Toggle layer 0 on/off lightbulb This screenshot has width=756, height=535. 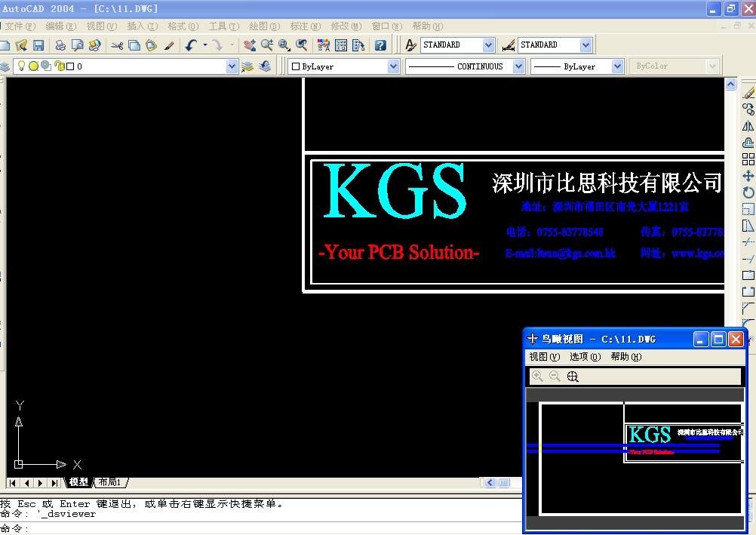tap(21, 66)
